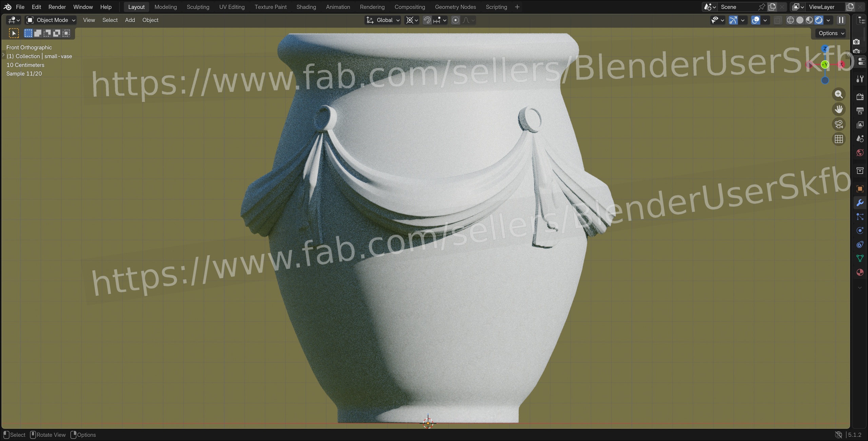The image size is (868, 441).
Task: Open the Window menu
Action: point(83,7)
